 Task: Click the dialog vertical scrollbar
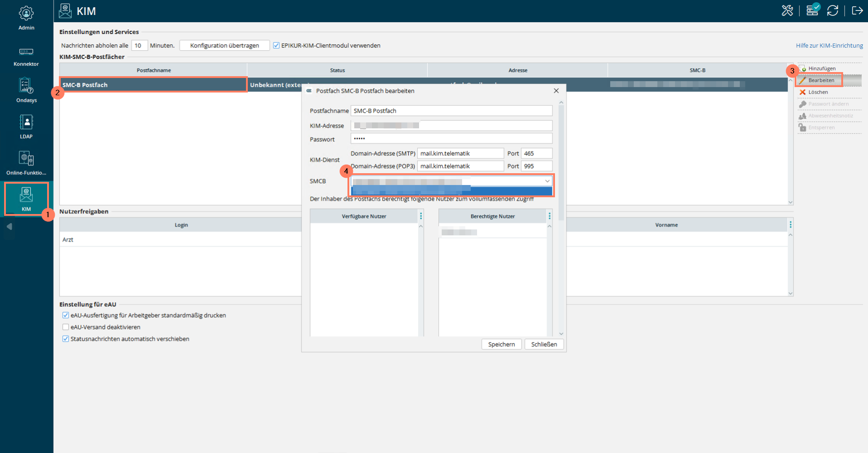(x=561, y=163)
